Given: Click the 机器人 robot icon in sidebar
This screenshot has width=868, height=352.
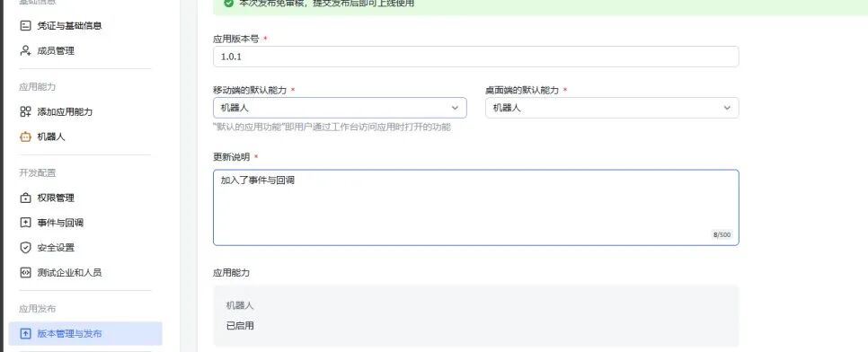Looking at the screenshot, I should pyautogui.click(x=25, y=136).
